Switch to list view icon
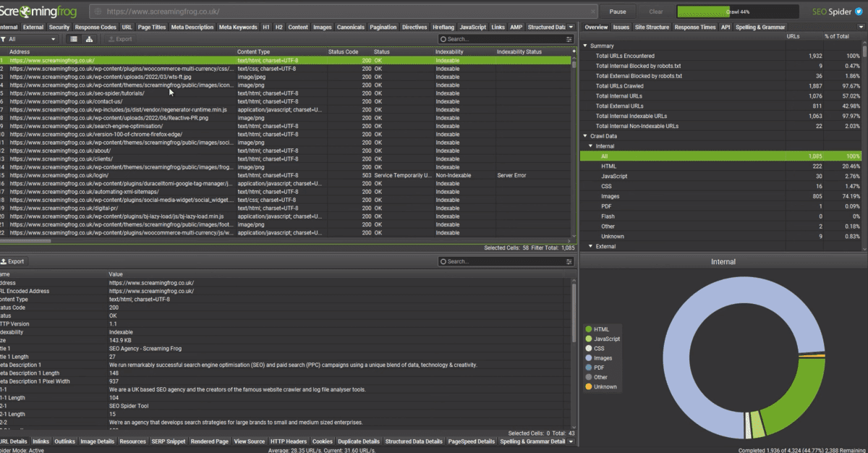Screen dimensions: 868x453 pyautogui.click(x=74, y=39)
